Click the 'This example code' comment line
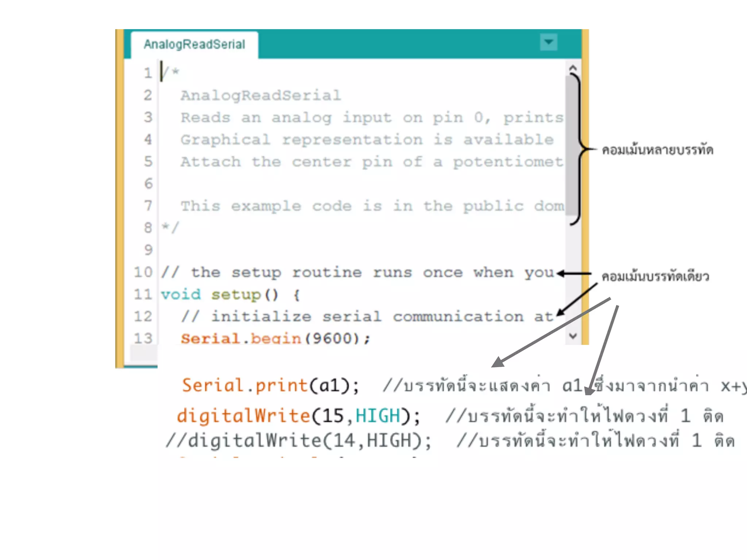 372,206
